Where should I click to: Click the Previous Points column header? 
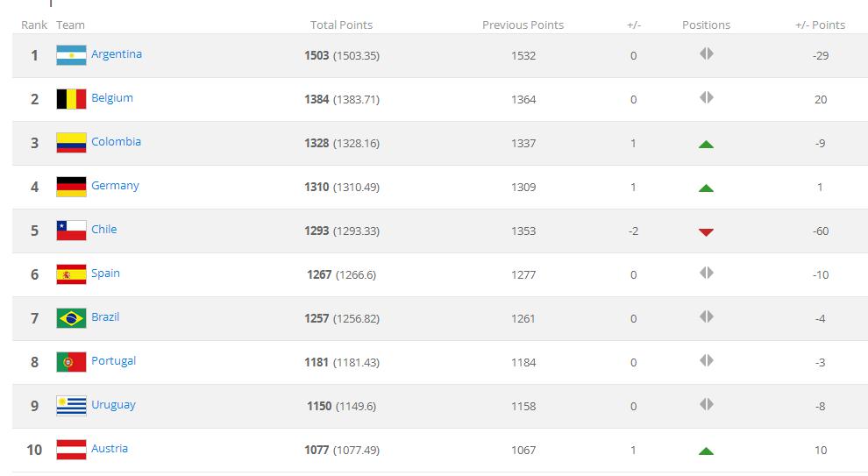tap(523, 25)
